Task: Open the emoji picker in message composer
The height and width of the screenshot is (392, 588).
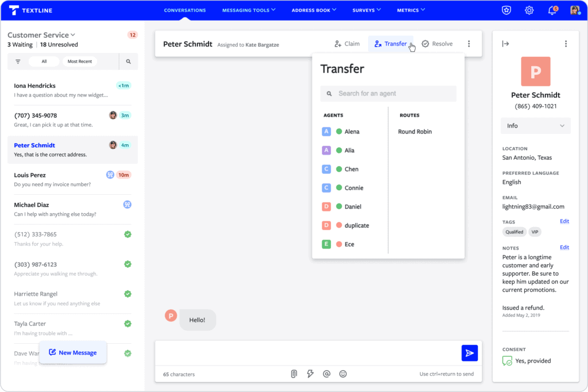Action: tap(343, 374)
